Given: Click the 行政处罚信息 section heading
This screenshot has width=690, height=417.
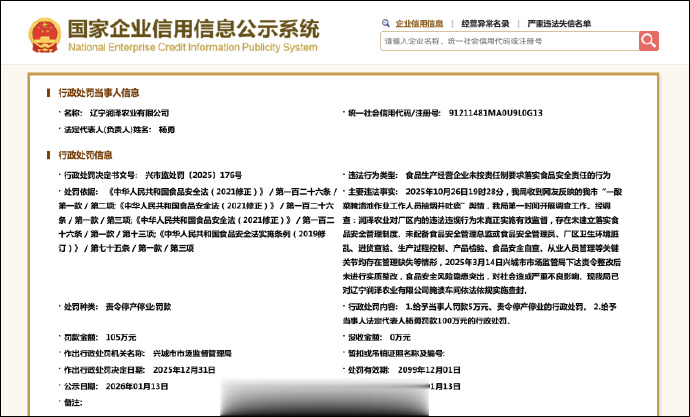Looking at the screenshot, I should coord(85,155).
